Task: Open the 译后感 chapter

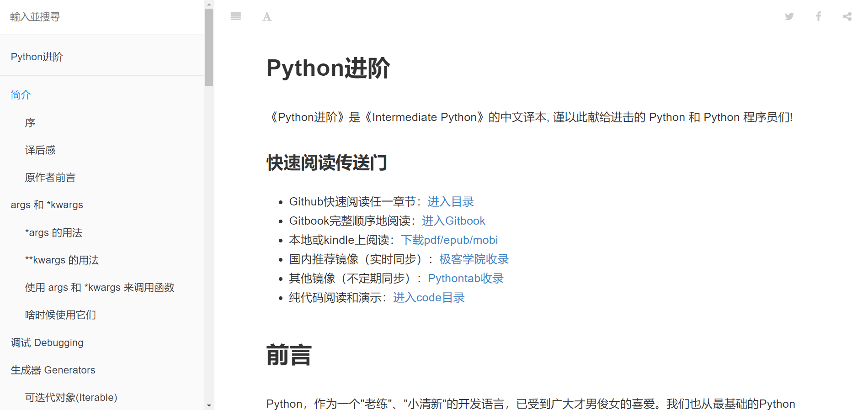Action: [x=40, y=150]
